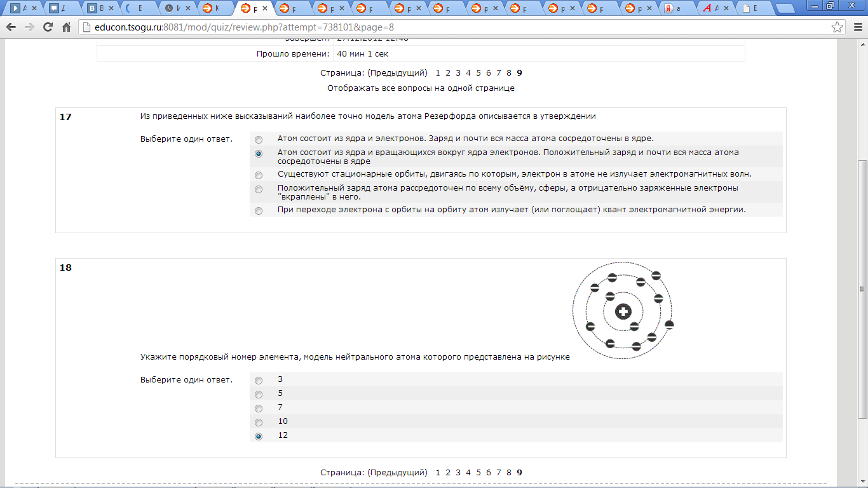
Task: Click question 17 text about Резерфорда model
Action: click(x=368, y=116)
